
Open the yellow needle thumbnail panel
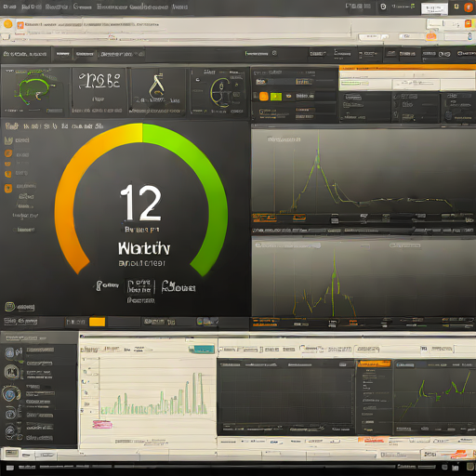point(157,91)
